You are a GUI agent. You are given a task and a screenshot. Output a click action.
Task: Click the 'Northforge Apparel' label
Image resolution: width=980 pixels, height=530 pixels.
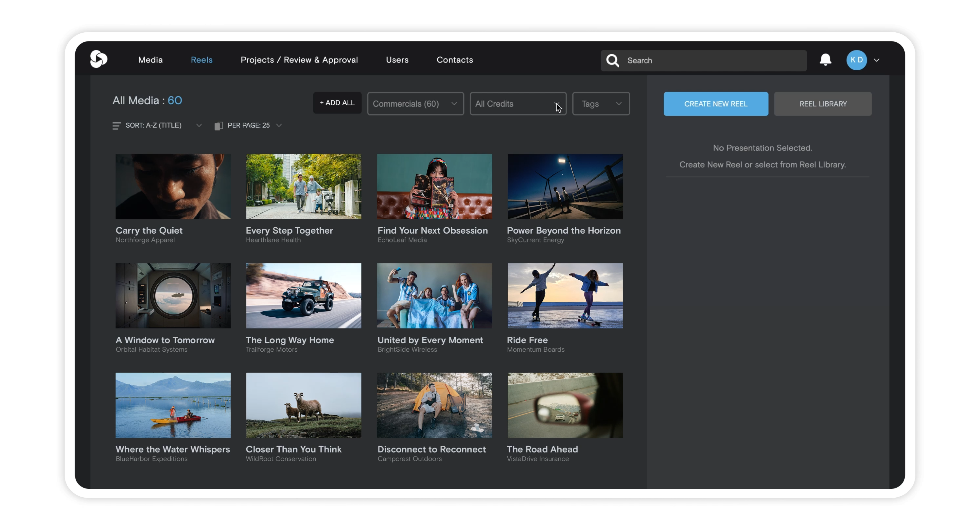145,240
